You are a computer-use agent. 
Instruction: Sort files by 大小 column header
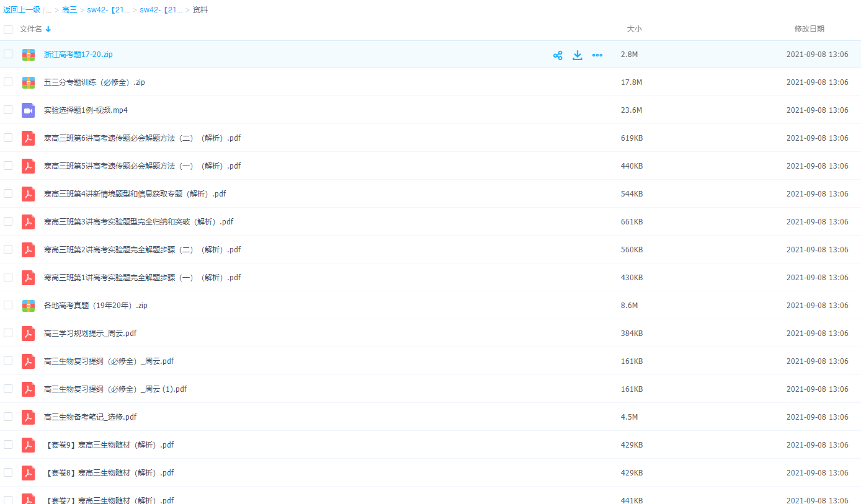tap(634, 29)
